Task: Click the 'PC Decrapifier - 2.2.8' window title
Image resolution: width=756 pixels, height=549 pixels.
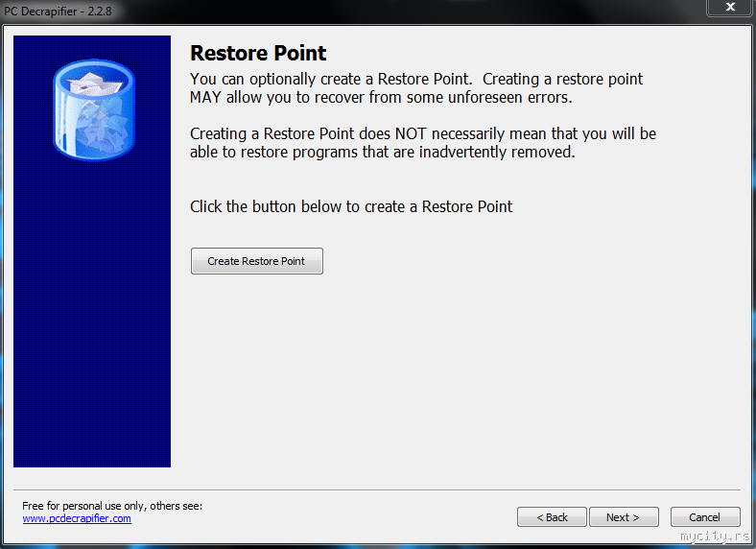Action: click(x=58, y=12)
